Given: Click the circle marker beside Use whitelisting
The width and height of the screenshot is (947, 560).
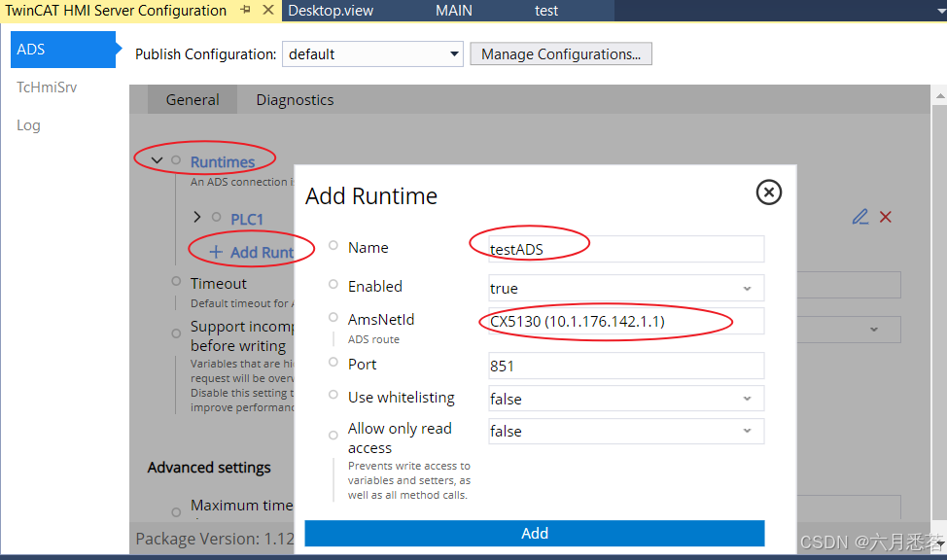Looking at the screenshot, I should pyautogui.click(x=333, y=395).
